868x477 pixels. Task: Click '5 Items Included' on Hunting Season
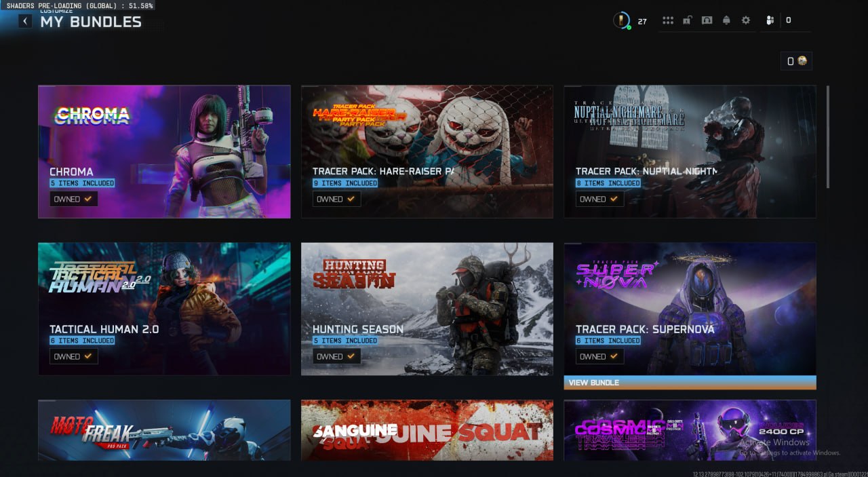coord(345,341)
